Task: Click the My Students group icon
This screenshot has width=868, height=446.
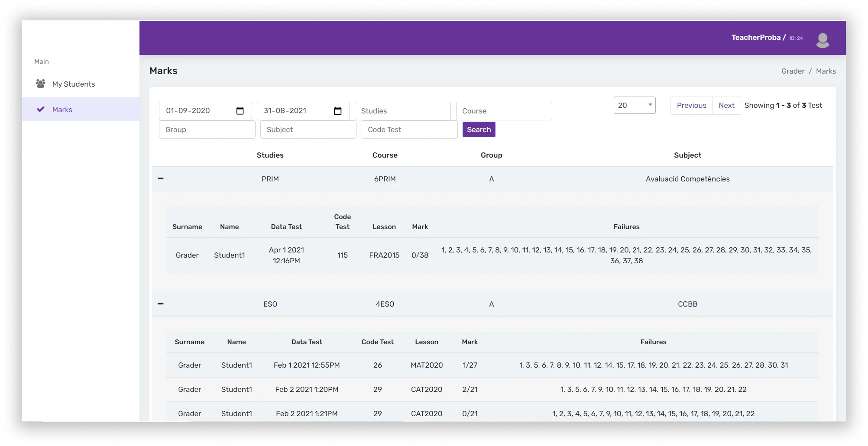Action: [41, 84]
